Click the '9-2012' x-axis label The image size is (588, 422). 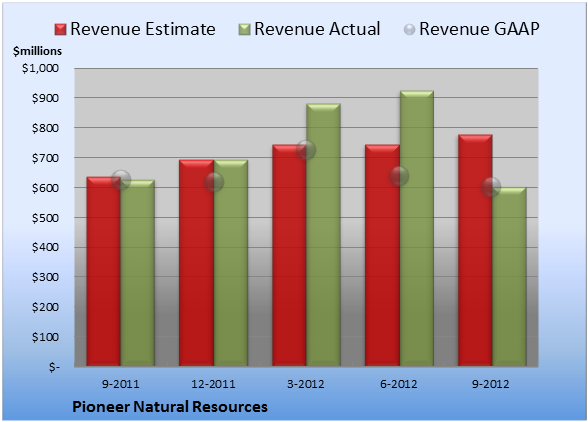[x=491, y=384]
